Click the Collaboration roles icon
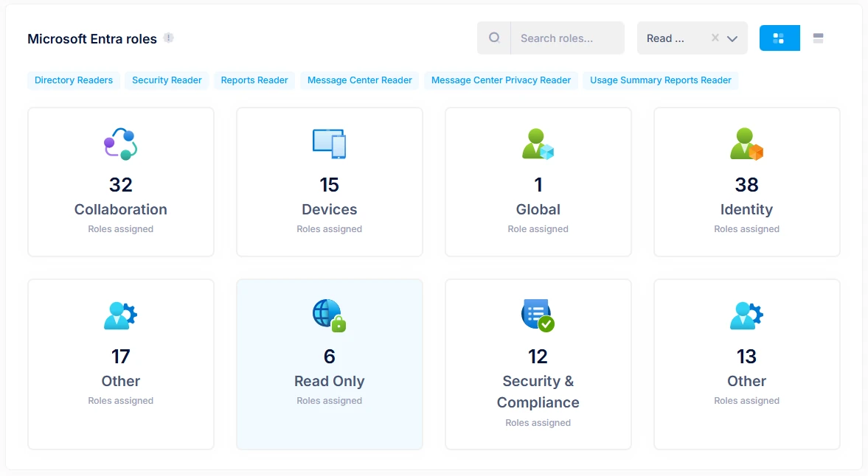Screen dimensions: 868x476 coord(121,144)
